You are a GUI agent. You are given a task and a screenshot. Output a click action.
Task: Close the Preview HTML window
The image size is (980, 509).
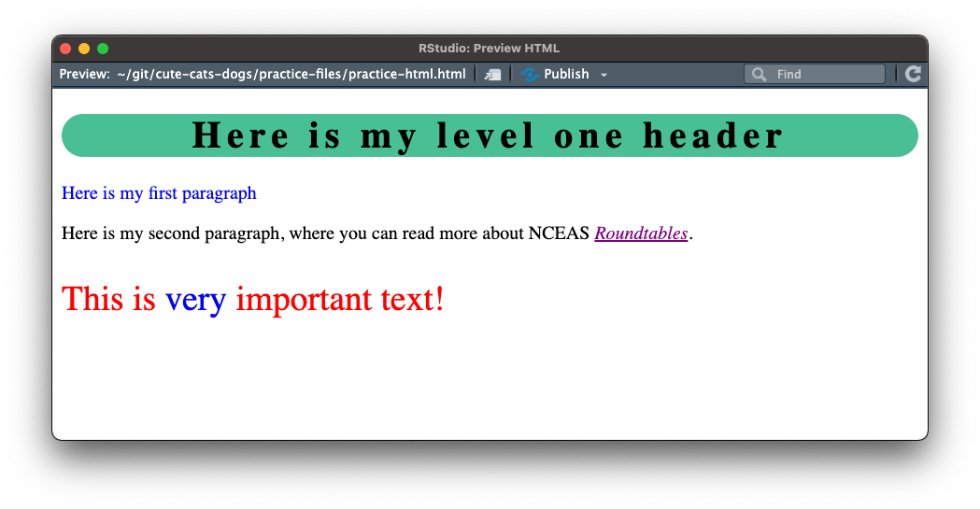coord(65,49)
